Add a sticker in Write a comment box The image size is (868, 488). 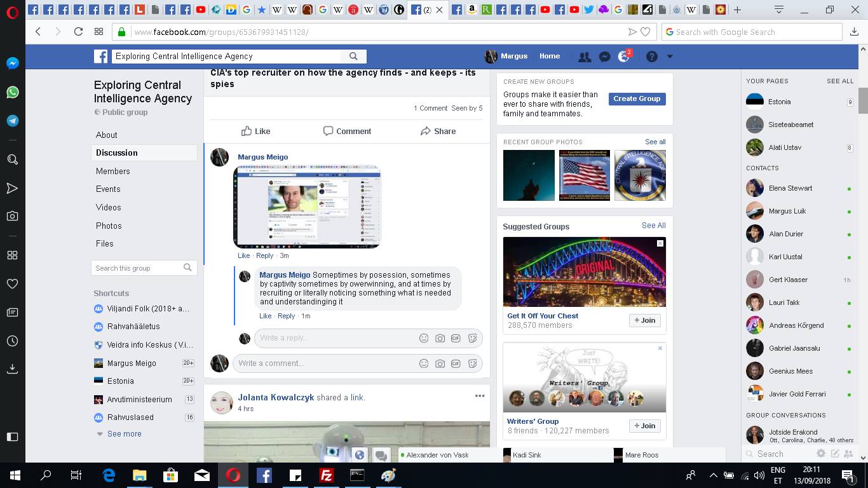472,363
